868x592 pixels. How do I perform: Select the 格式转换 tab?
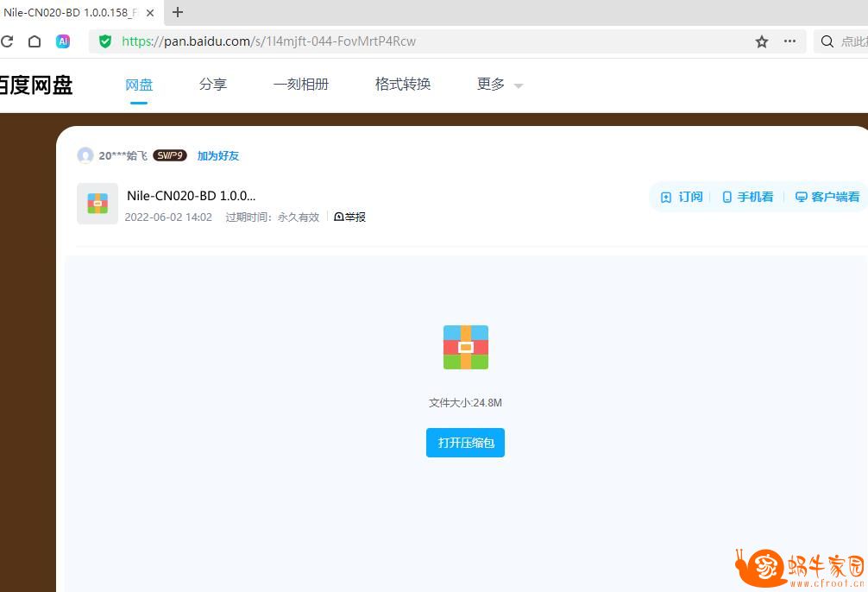point(402,84)
